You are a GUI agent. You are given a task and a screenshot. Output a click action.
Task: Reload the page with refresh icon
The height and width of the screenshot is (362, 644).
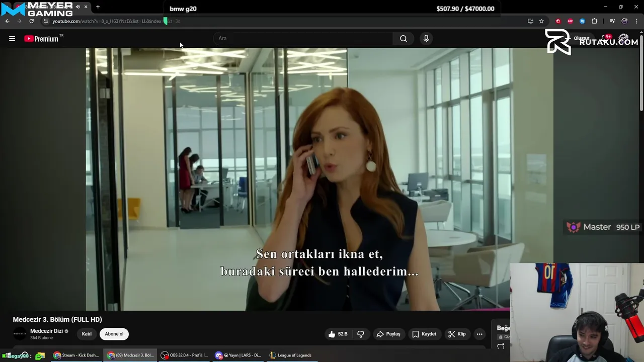click(31, 21)
